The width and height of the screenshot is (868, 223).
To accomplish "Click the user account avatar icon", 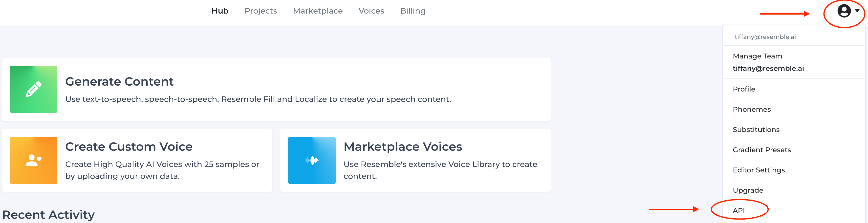I will (844, 11).
